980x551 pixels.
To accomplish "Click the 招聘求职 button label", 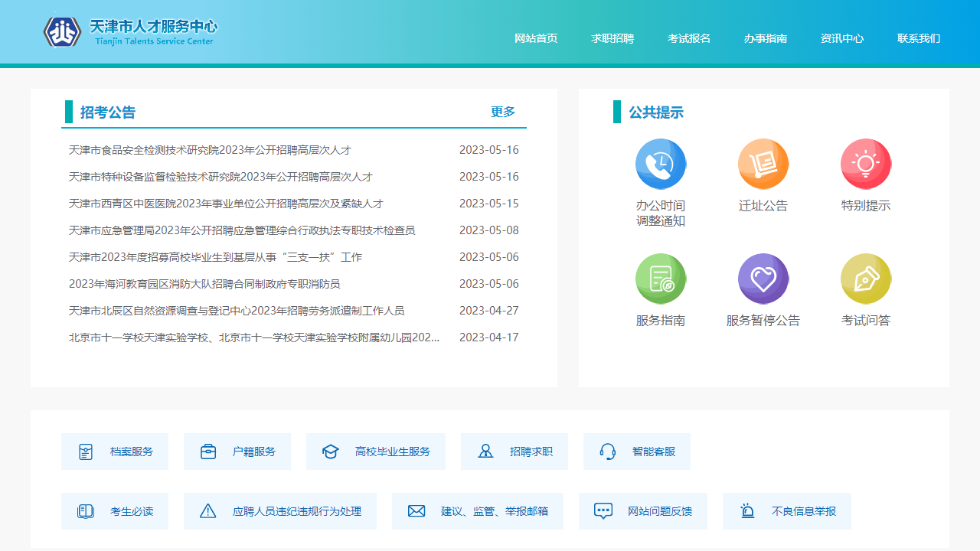I will click(531, 452).
